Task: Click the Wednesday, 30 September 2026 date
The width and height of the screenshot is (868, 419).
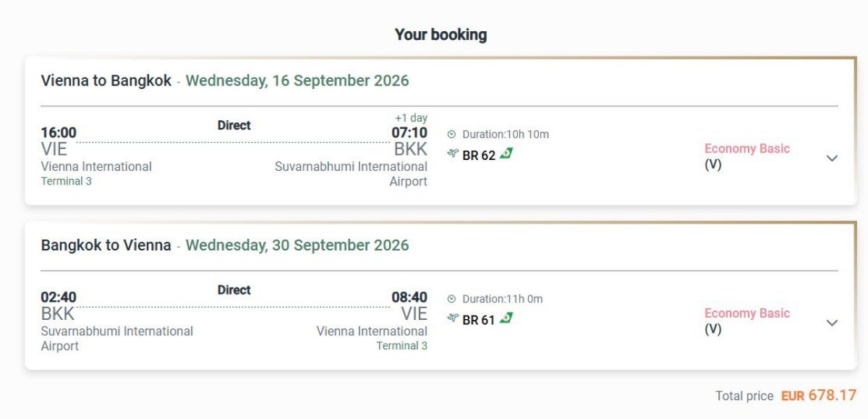Action: [x=297, y=245]
